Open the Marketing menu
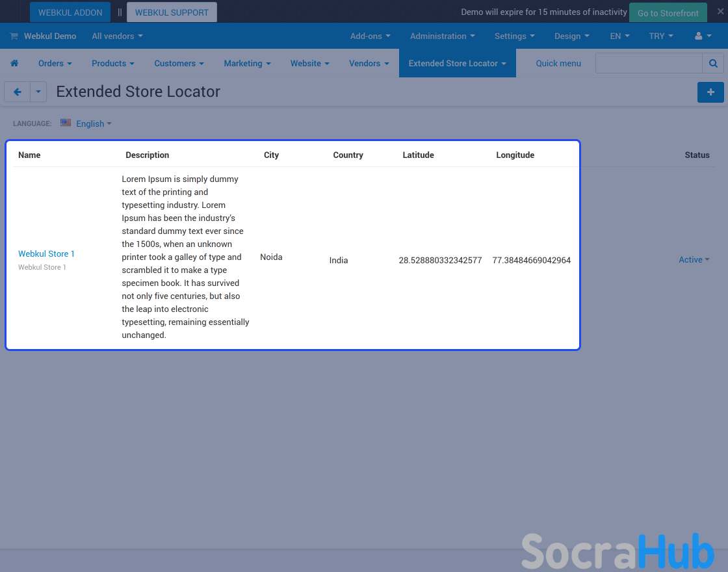Image resolution: width=728 pixels, height=572 pixels. (247, 63)
